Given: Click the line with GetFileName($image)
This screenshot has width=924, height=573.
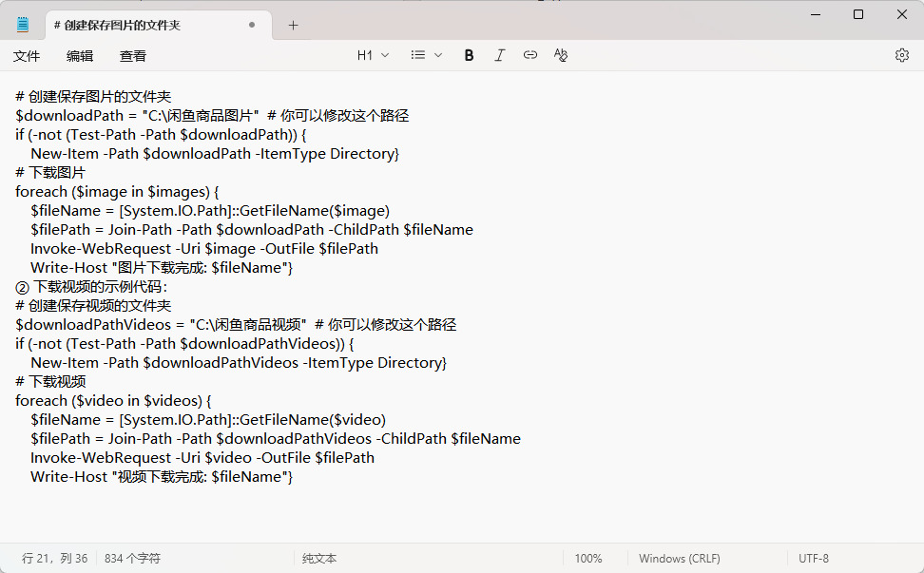Looking at the screenshot, I should (x=210, y=211).
